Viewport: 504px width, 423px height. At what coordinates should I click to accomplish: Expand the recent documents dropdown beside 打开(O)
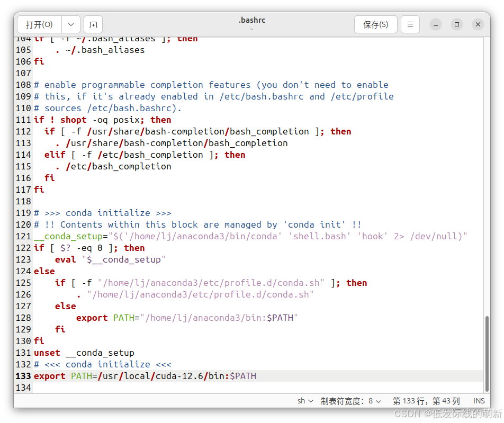71,24
